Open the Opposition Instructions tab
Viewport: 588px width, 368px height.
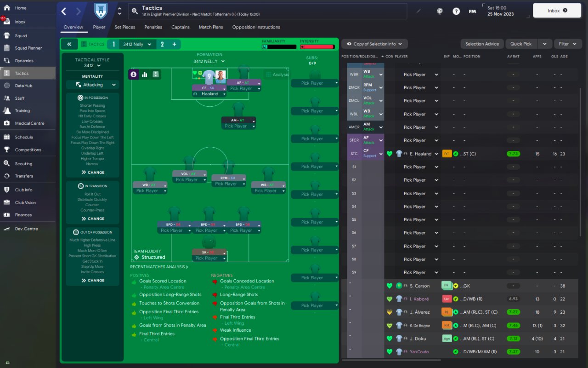pyautogui.click(x=256, y=27)
